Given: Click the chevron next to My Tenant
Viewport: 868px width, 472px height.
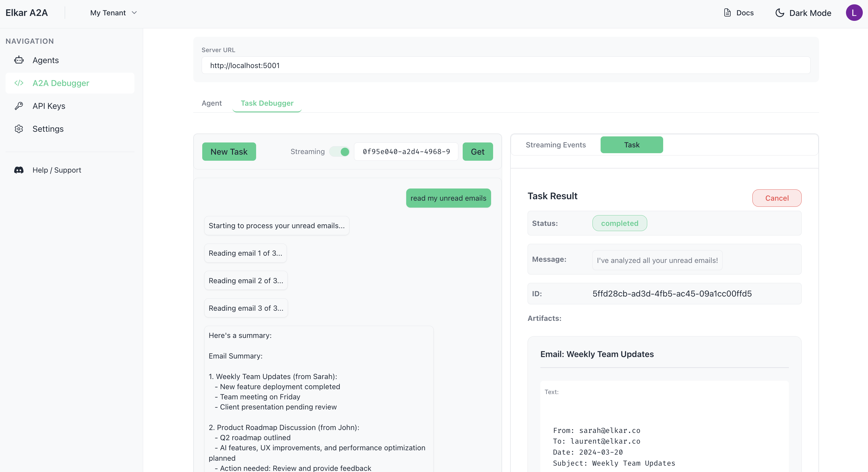Looking at the screenshot, I should 134,13.
